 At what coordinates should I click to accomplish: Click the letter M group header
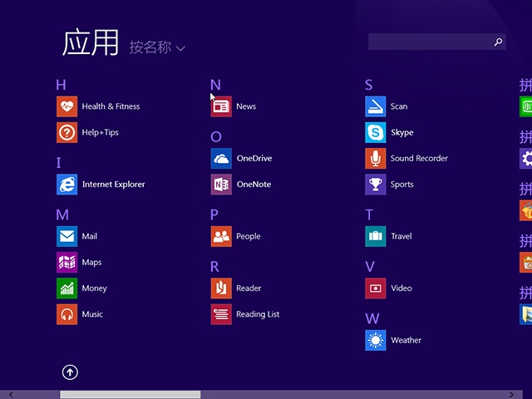click(x=62, y=214)
